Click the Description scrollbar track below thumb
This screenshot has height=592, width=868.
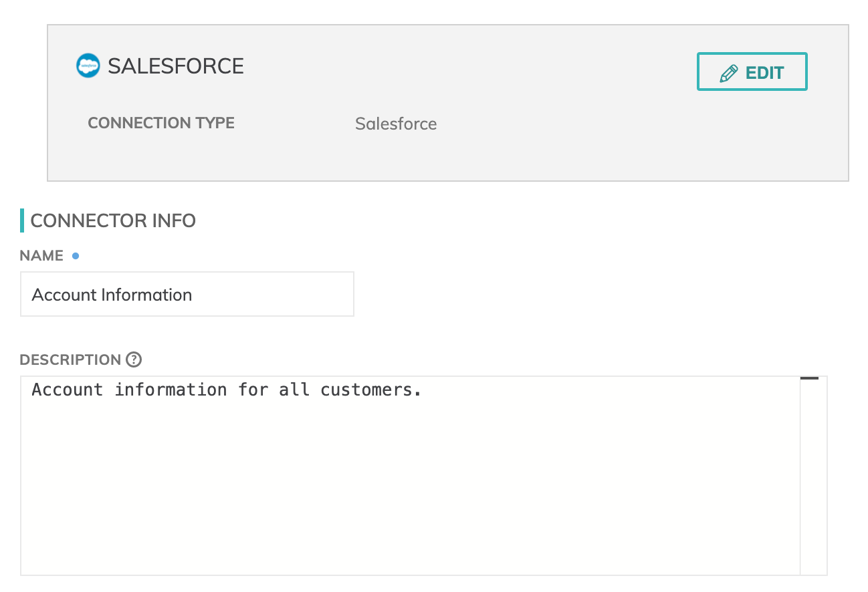click(813, 481)
